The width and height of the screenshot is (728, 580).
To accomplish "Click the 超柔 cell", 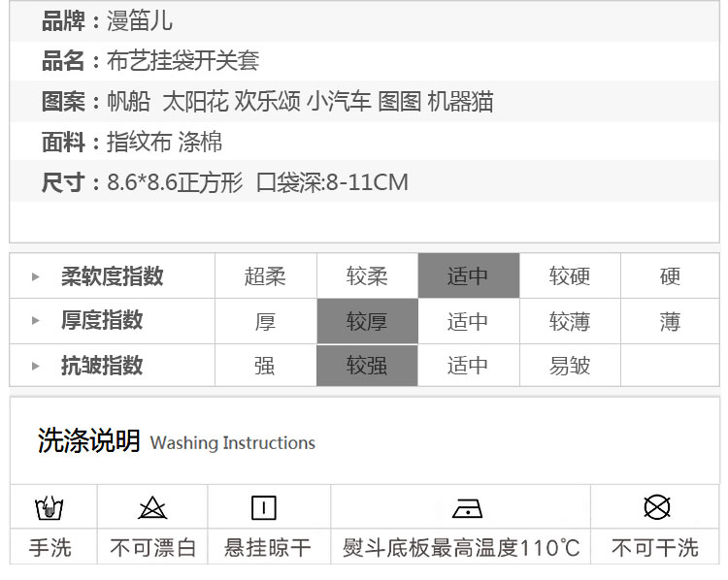I will (x=266, y=275).
